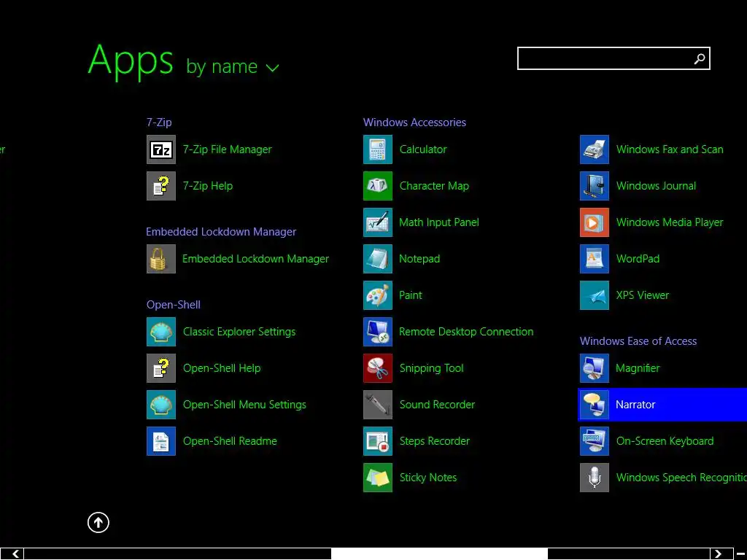
Task: Open the 7-Zip File Manager icon
Action: [x=161, y=149]
